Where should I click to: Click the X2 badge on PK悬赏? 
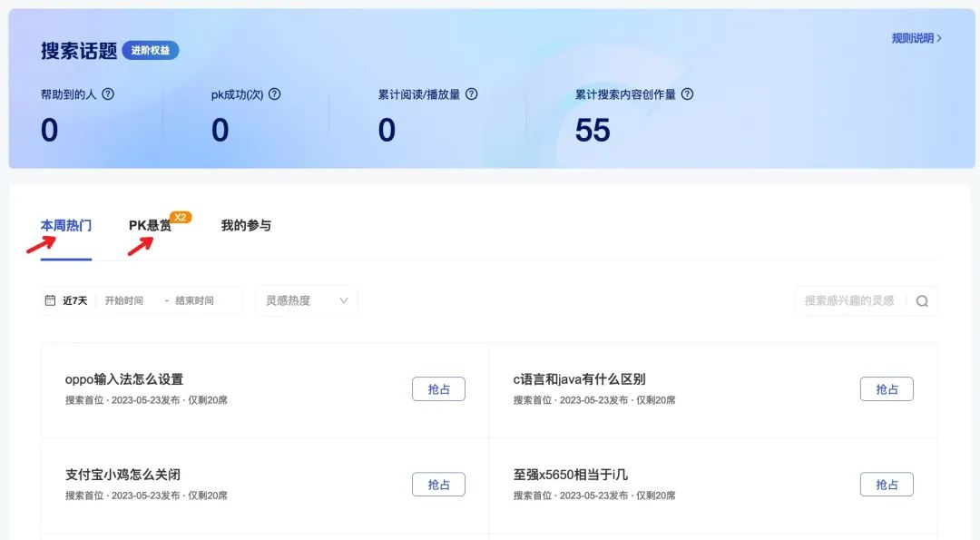[x=181, y=217]
